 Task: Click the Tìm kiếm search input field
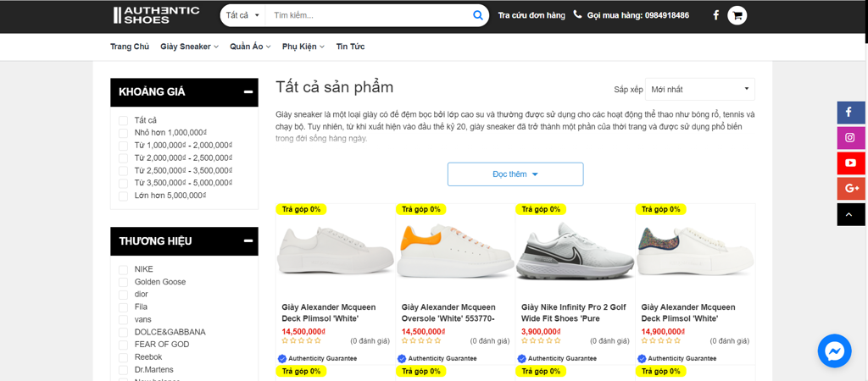[369, 15]
